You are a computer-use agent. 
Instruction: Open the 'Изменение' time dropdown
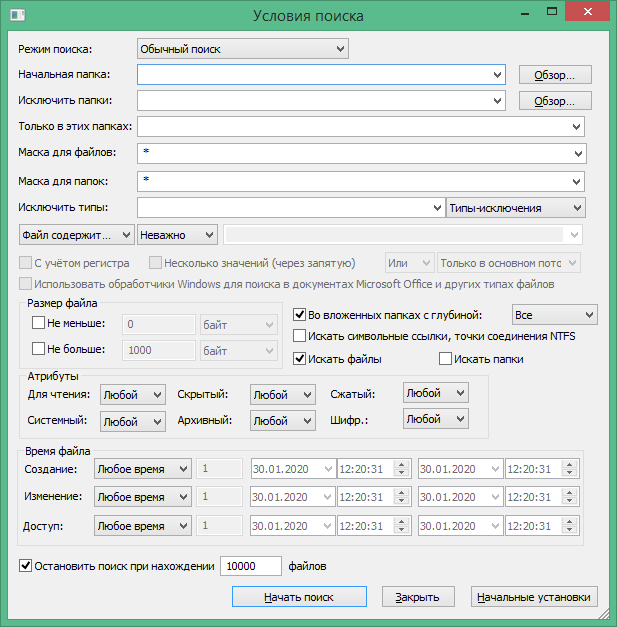[143, 497]
